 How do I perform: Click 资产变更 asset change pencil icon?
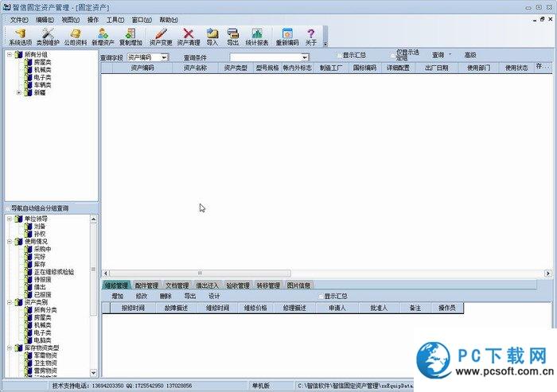point(161,37)
